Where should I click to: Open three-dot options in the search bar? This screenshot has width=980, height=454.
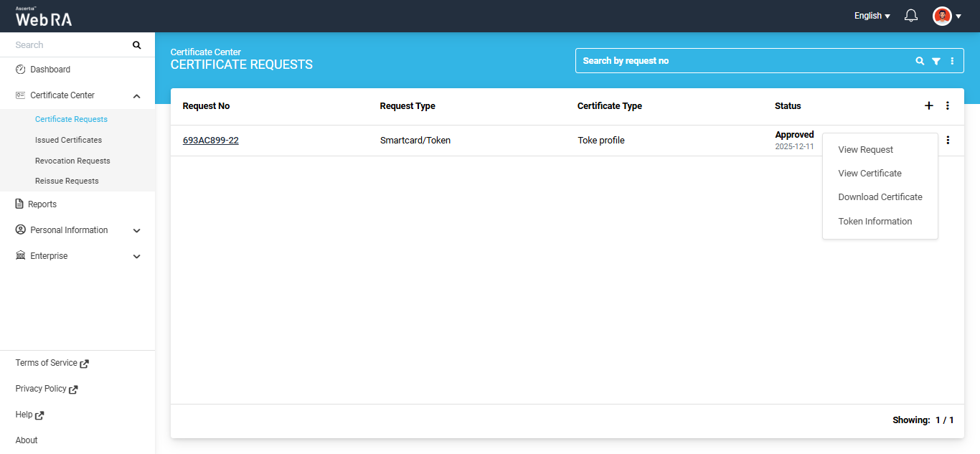click(952, 62)
